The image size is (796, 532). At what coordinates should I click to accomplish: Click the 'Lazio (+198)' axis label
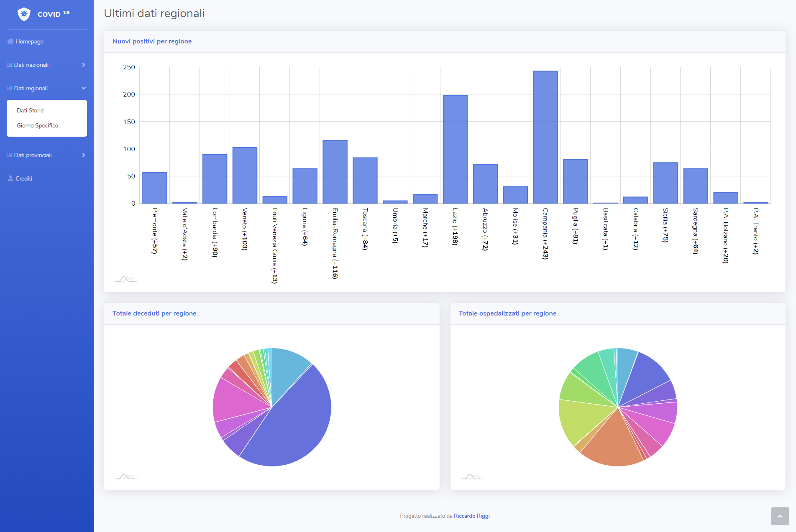455,227
